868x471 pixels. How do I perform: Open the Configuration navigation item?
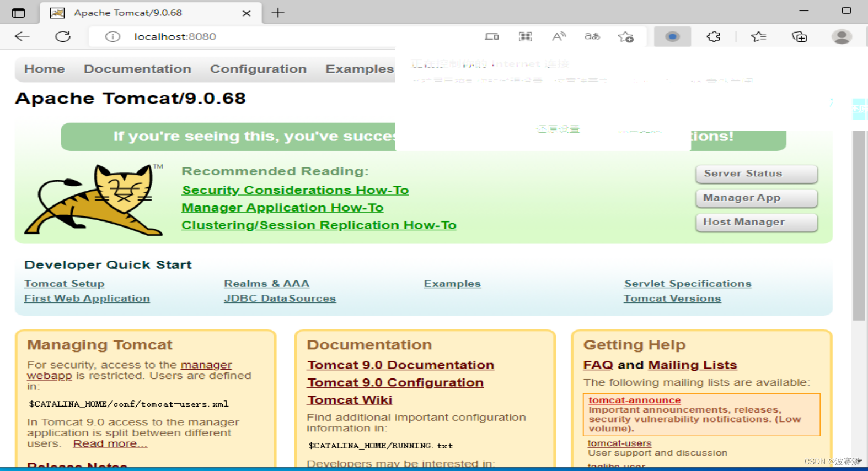coord(258,69)
